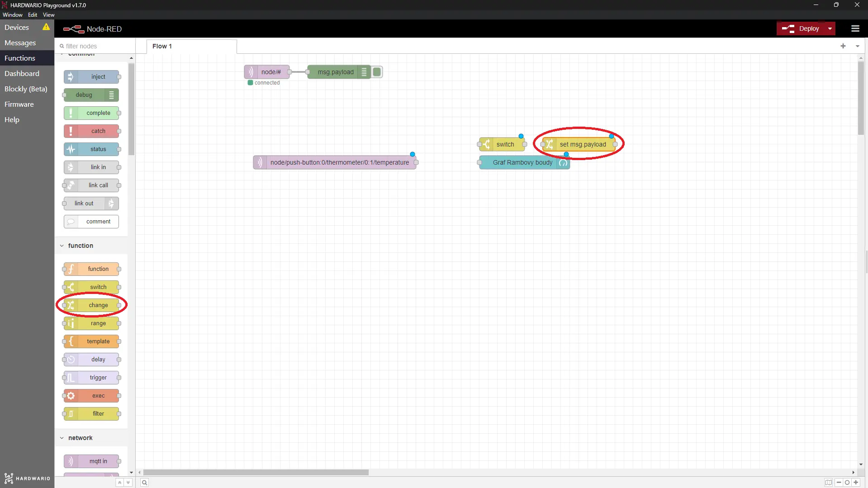Click the Devices warning triangle icon
Viewport: 868px width, 488px height.
click(x=46, y=27)
